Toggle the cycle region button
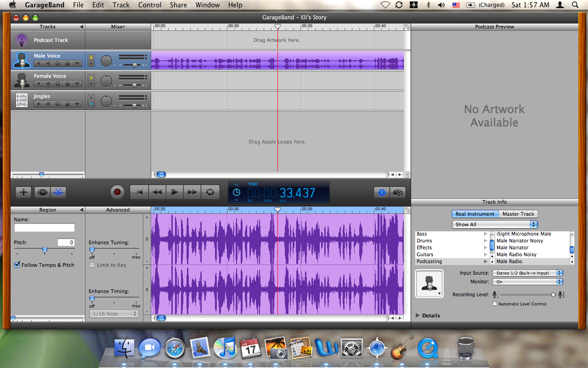Viewport: 588px width, 368px height. (210, 192)
